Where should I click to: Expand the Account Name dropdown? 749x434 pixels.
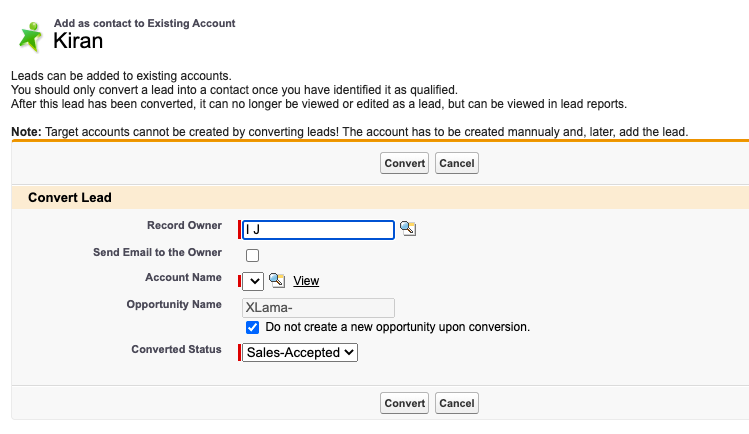point(254,281)
